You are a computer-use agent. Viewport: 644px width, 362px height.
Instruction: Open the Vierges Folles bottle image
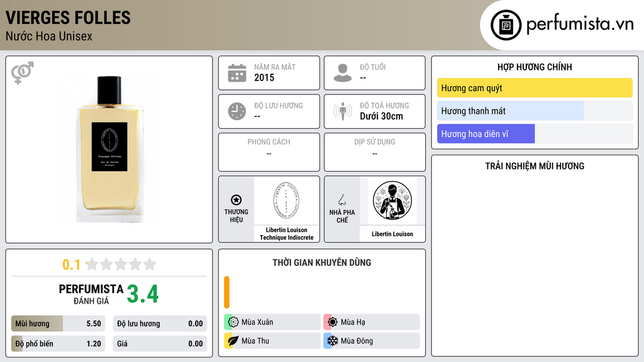[109, 149]
